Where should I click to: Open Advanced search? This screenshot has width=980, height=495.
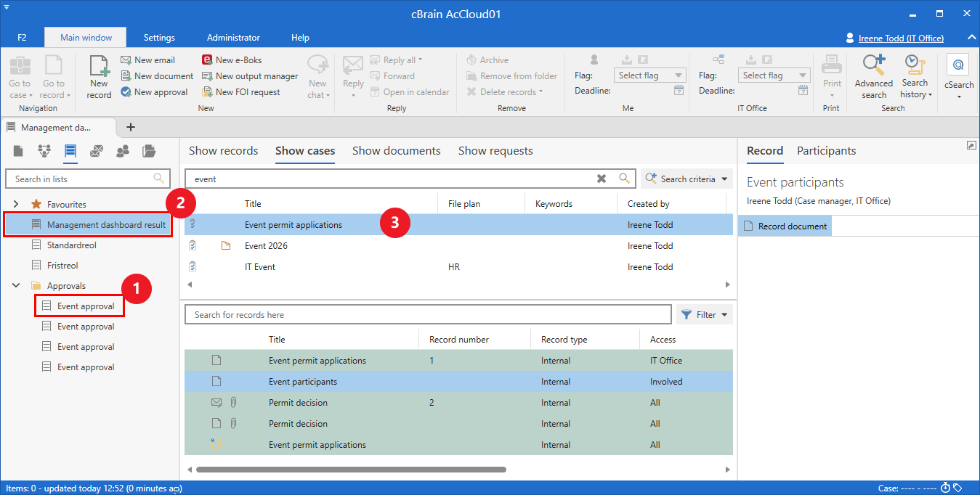pyautogui.click(x=874, y=78)
